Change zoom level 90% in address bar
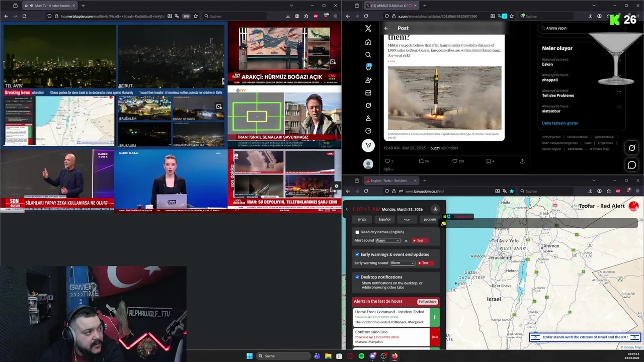The image size is (644, 362). 186,16
